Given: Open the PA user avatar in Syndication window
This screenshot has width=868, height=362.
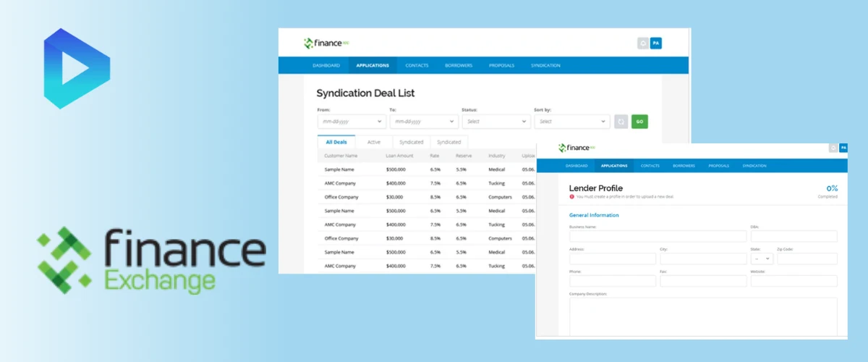Looking at the screenshot, I should (x=656, y=43).
